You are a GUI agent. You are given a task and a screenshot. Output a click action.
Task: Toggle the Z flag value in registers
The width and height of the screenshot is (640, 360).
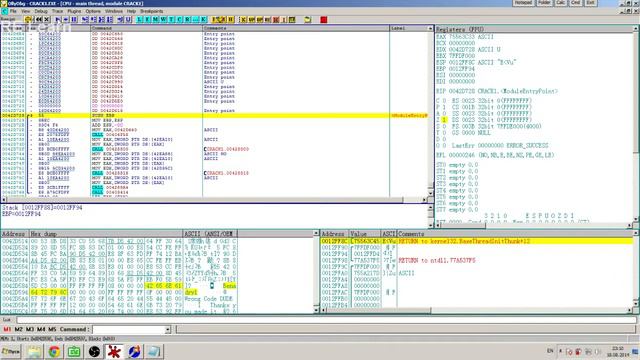tap(444, 120)
